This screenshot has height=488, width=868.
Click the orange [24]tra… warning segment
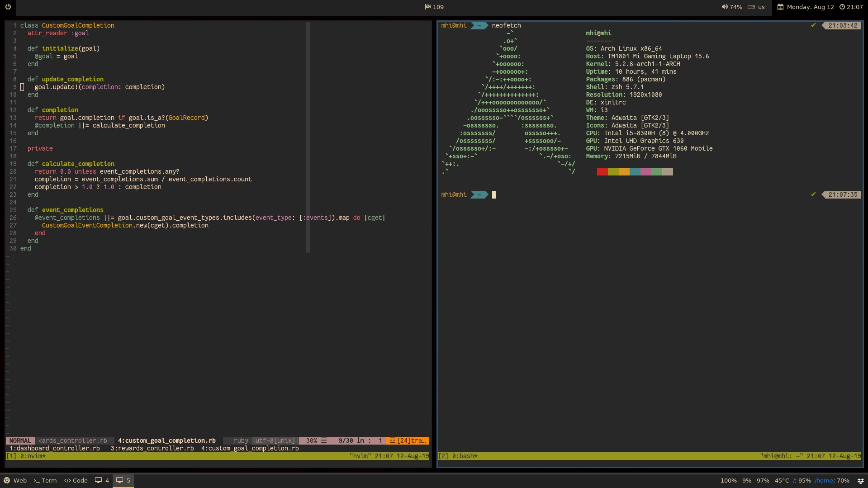(x=408, y=441)
